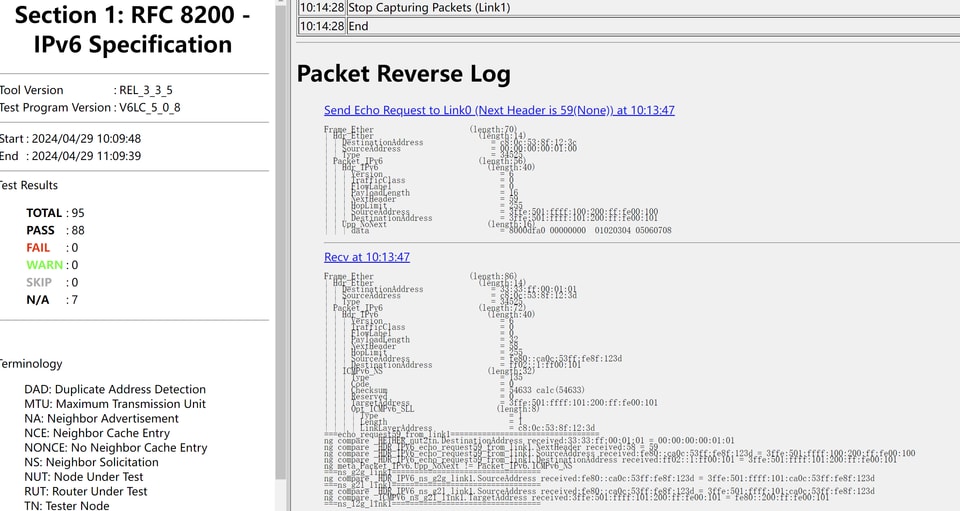960x511 pixels.
Task: Click the End timestamp 2024/04/29 11:09:39
Action: (x=86, y=156)
